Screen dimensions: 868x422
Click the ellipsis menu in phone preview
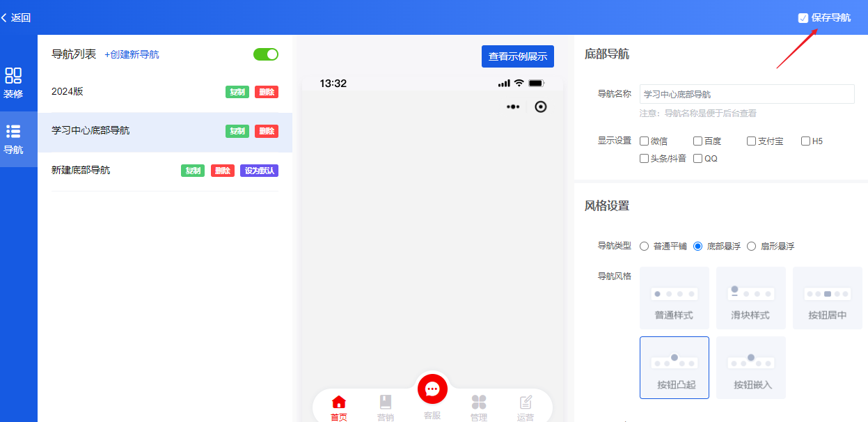(x=513, y=107)
